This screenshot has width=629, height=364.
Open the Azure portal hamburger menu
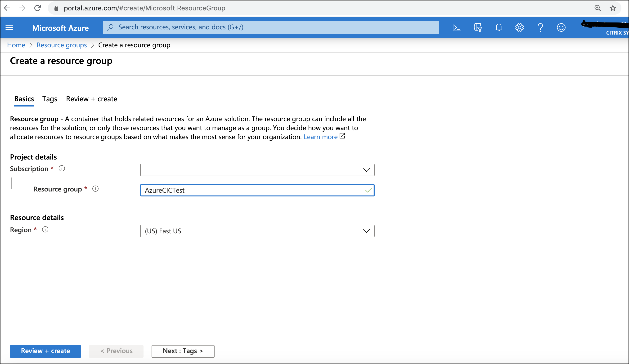pyautogui.click(x=9, y=27)
